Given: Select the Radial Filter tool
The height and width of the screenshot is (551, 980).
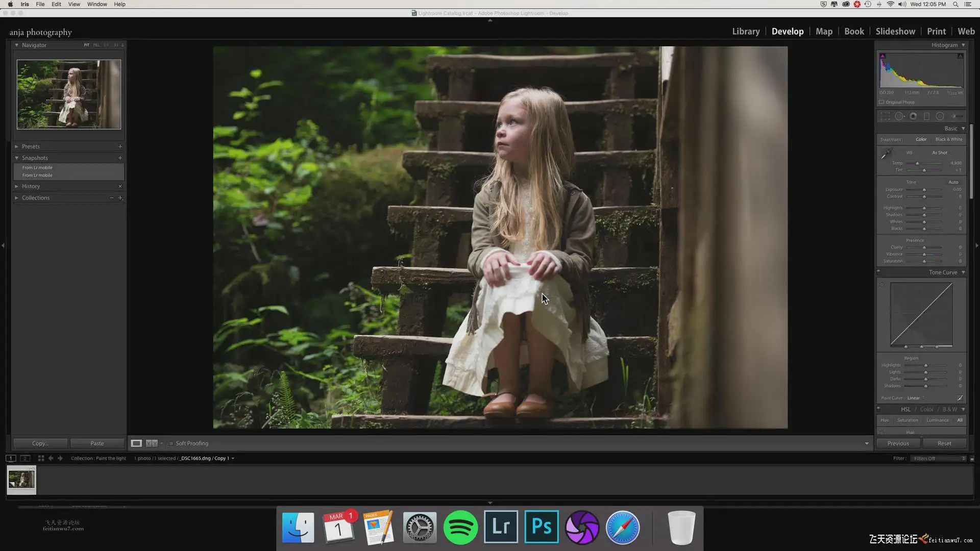Looking at the screenshot, I should coord(940,116).
